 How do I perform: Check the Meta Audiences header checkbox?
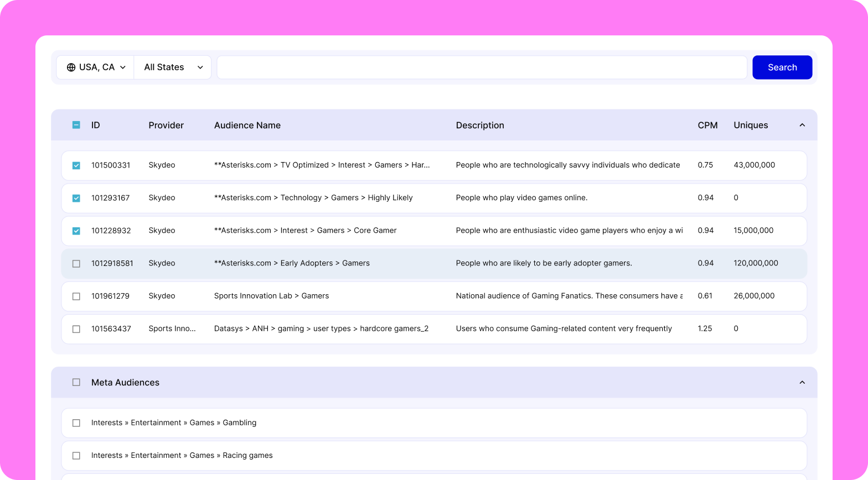click(x=76, y=382)
